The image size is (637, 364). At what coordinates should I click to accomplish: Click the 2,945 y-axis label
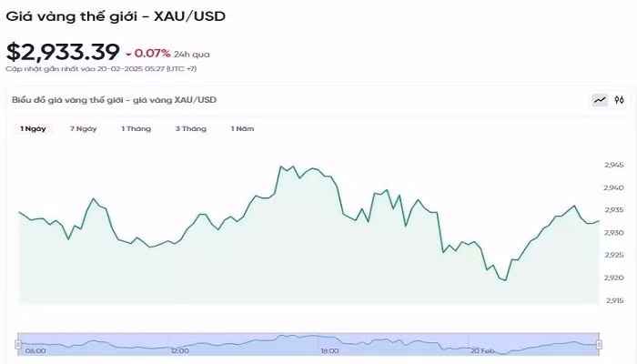613,165
